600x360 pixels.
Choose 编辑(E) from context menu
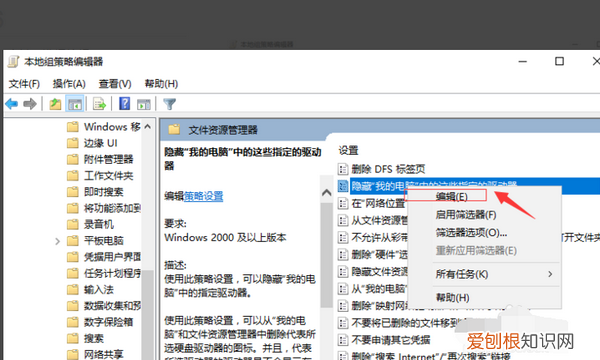coord(452,197)
